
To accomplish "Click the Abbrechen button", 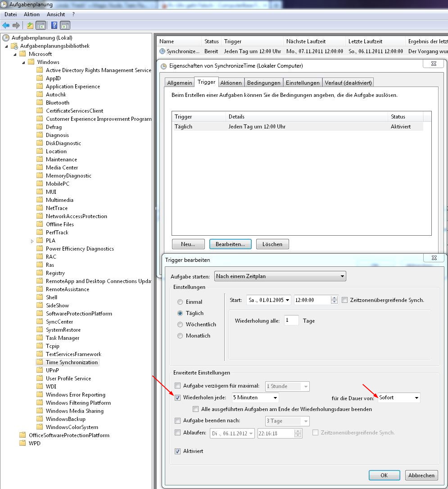I will 421,475.
